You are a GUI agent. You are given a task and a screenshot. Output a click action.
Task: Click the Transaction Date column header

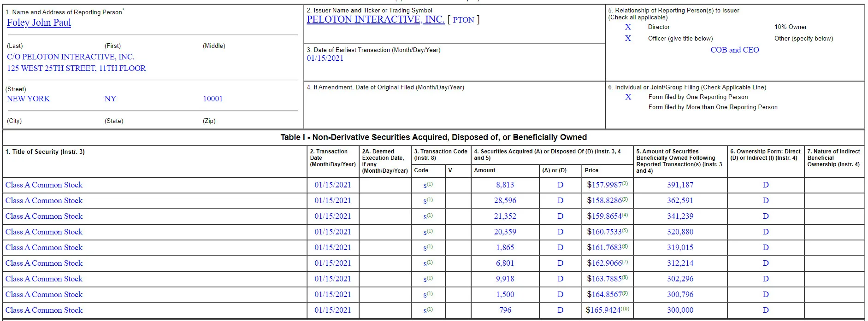[x=333, y=158]
